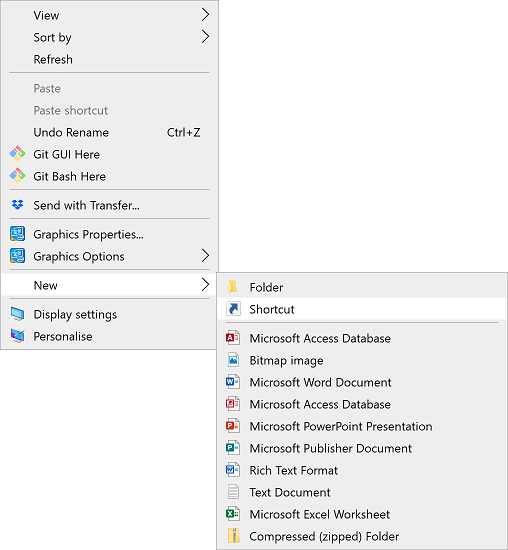
Task: Select the first Microsoft Access Database entry
Action: pyautogui.click(x=362, y=338)
